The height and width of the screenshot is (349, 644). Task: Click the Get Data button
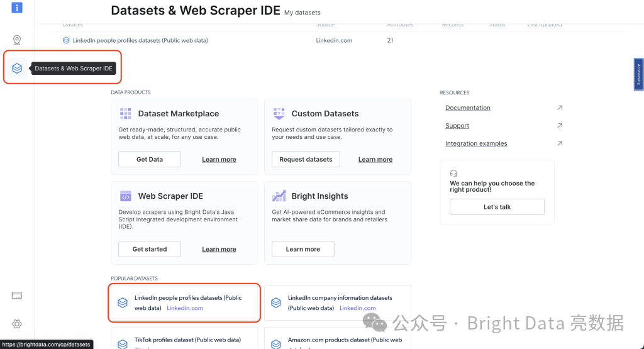[150, 159]
